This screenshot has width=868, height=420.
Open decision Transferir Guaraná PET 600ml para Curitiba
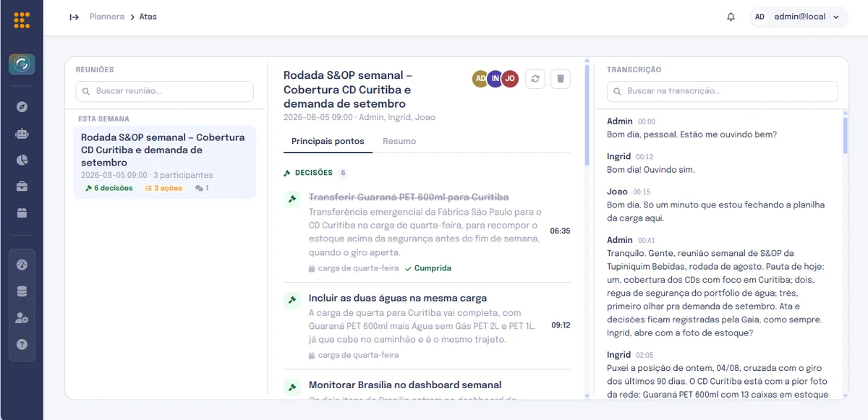[x=409, y=197]
